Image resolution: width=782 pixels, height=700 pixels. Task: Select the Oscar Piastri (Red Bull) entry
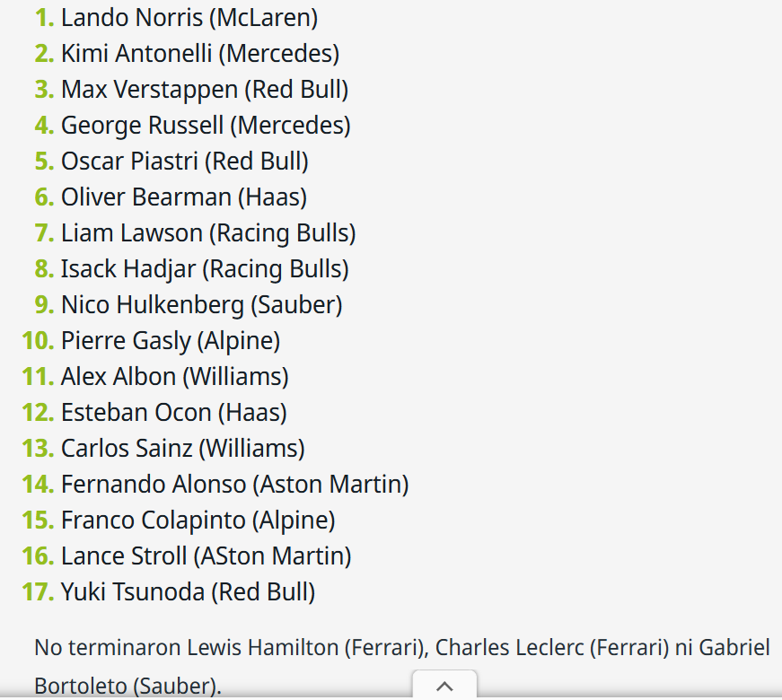pyautogui.click(x=184, y=161)
